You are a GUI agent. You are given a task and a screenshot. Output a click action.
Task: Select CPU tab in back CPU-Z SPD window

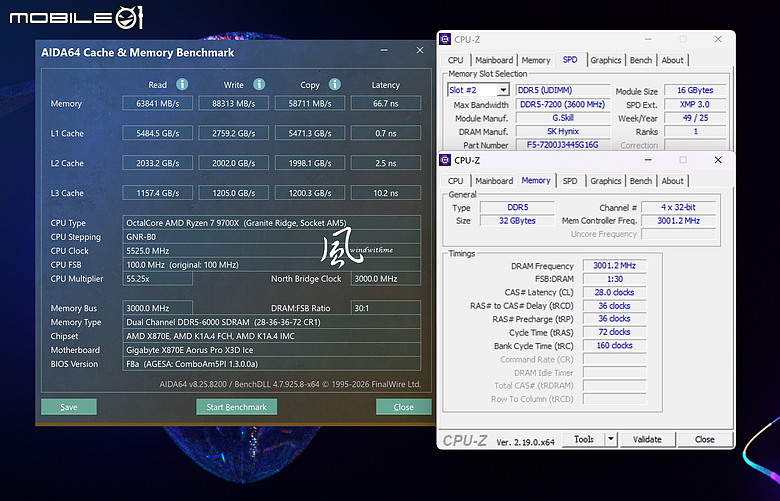point(455,60)
